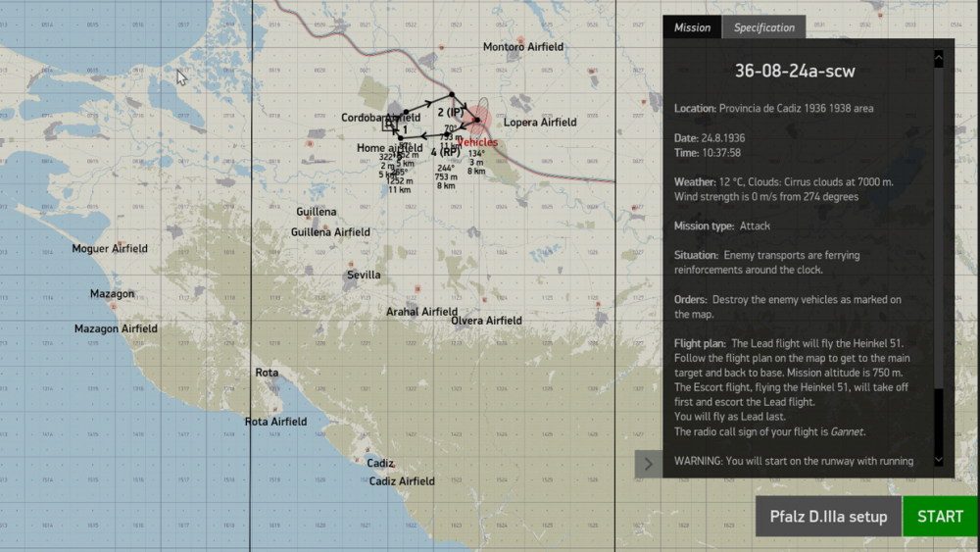Screen dimensions: 980x552
Task: Click the home airfield square icon
Action: [390, 125]
